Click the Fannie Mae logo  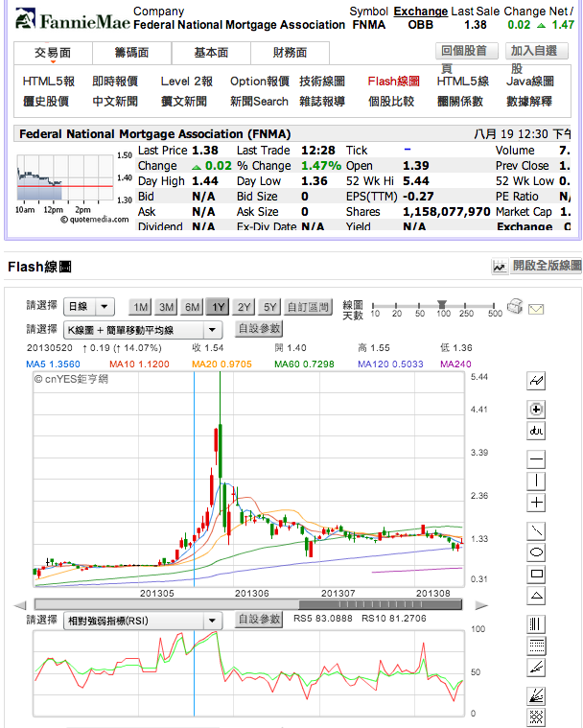73,19
